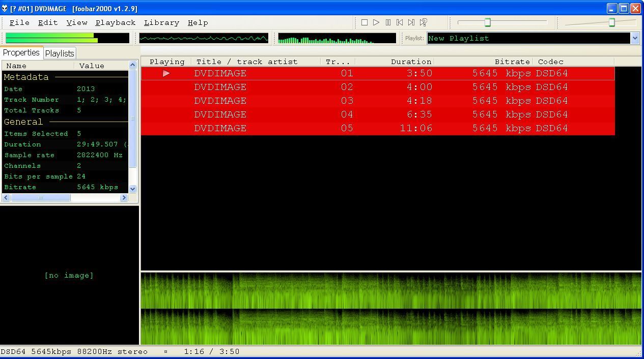The image size is (644, 359).
Task: Click the volume slider handle
Action: (612, 22)
